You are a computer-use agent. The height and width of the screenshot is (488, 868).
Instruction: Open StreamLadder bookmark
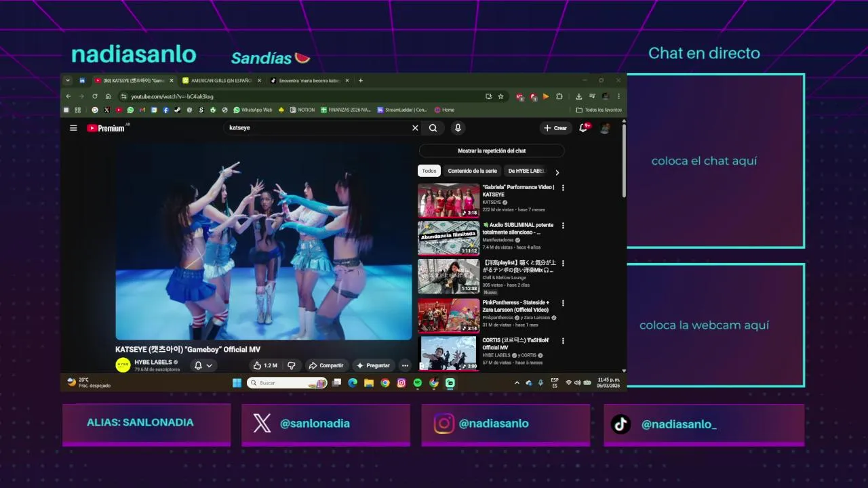pos(402,110)
